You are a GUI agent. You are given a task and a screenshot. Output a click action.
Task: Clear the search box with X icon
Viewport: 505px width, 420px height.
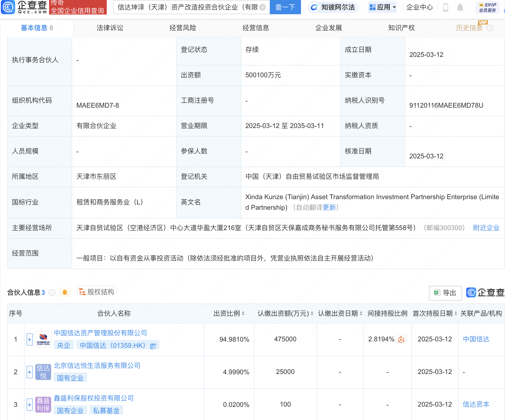(x=263, y=7)
